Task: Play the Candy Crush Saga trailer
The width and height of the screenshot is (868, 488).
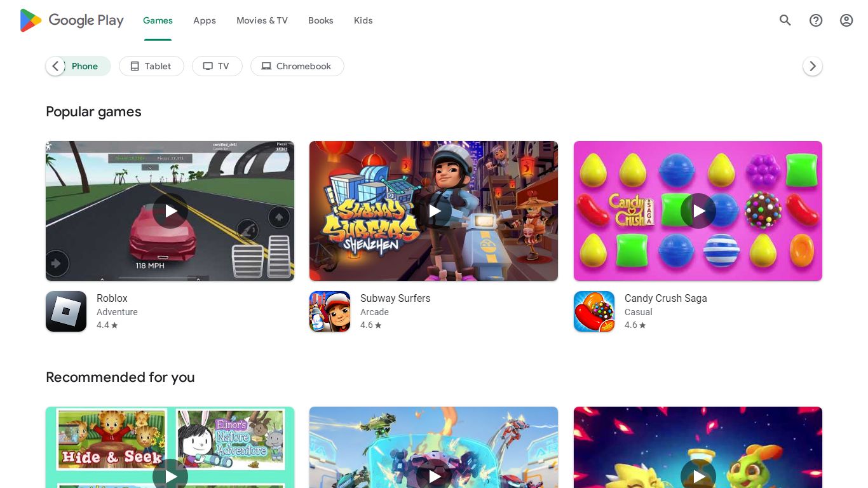Action: click(698, 211)
